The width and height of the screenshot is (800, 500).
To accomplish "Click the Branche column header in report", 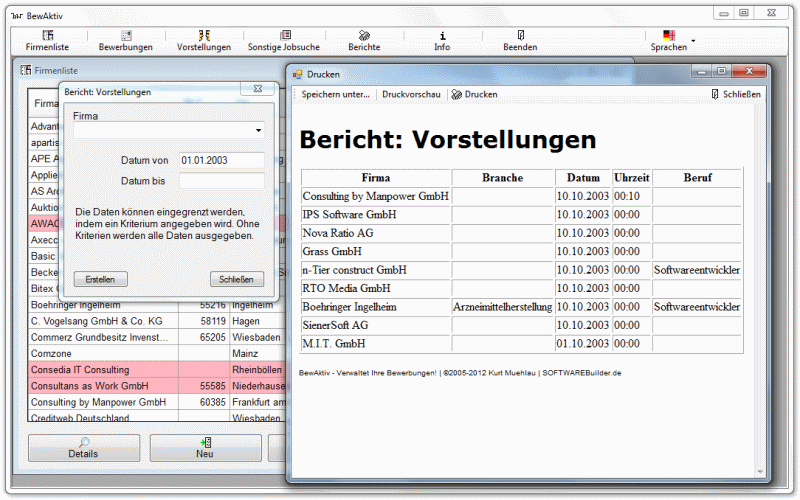I will [503, 178].
